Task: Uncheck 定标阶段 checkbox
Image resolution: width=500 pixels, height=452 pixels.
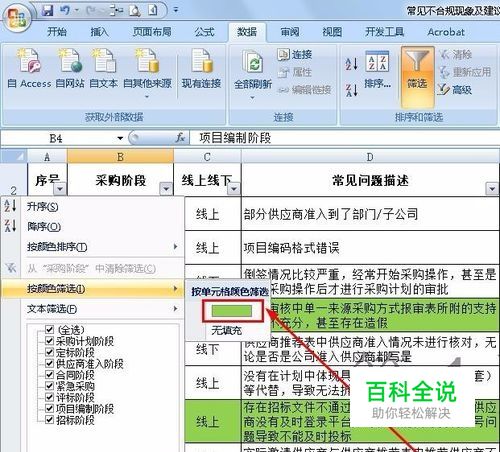Action: point(49,352)
